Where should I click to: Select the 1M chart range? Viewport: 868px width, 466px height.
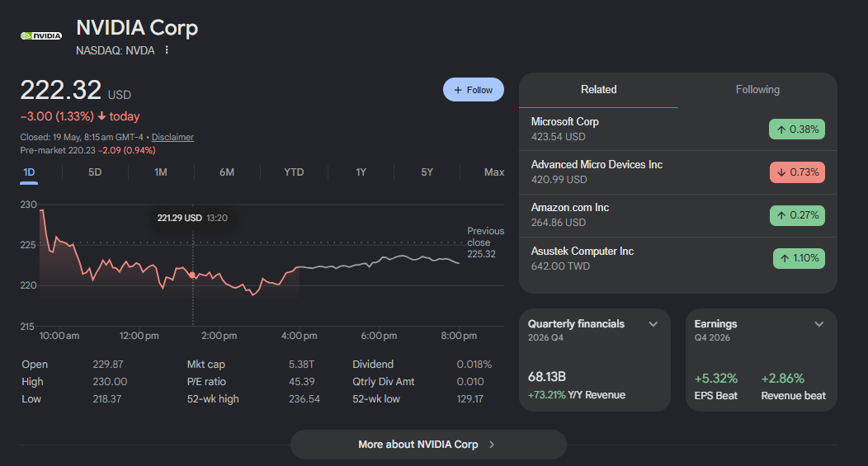(161, 172)
